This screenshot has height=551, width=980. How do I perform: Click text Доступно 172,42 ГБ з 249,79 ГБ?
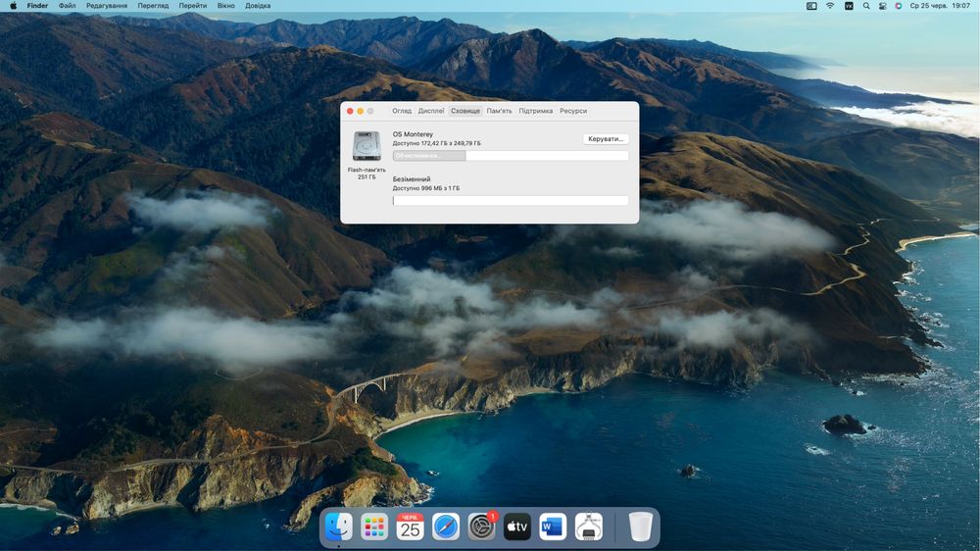[437, 143]
